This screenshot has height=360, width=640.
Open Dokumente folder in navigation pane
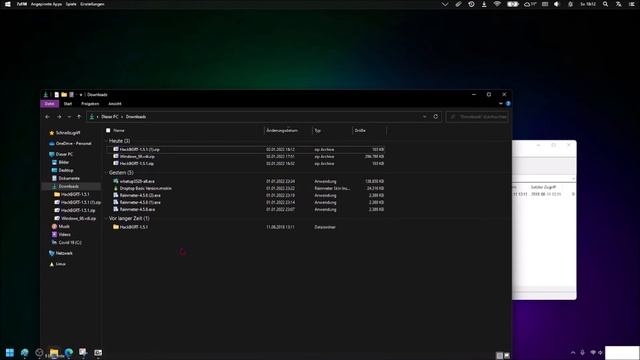pos(66,178)
